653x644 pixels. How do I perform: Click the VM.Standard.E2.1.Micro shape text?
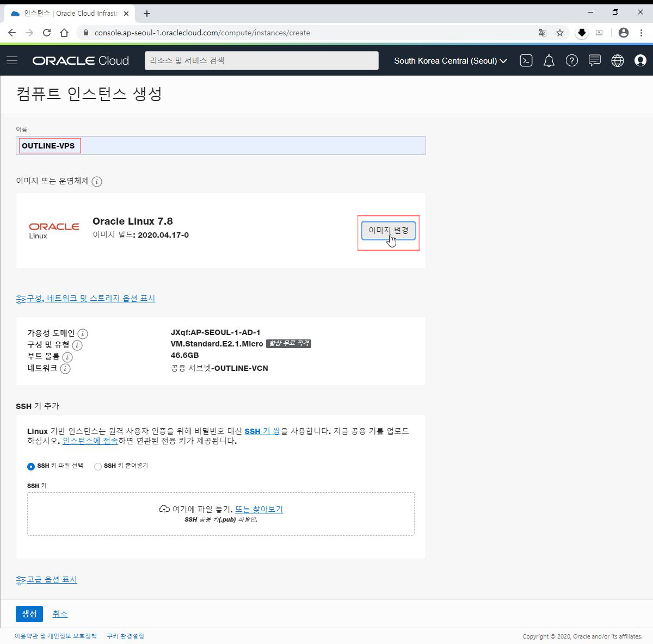point(217,344)
